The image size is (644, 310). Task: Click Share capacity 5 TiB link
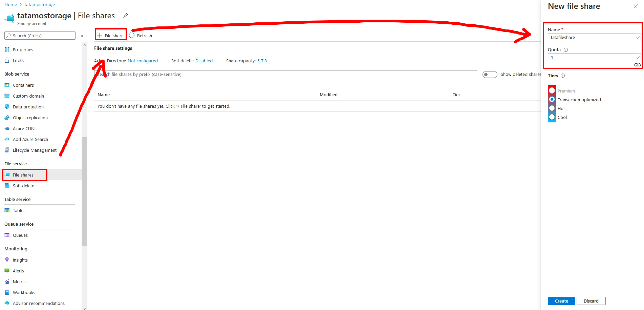(x=262, y=61)
